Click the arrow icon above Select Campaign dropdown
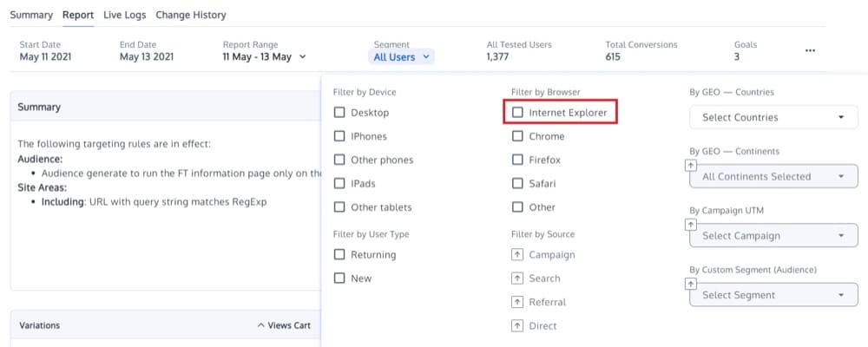 (691, 224)
